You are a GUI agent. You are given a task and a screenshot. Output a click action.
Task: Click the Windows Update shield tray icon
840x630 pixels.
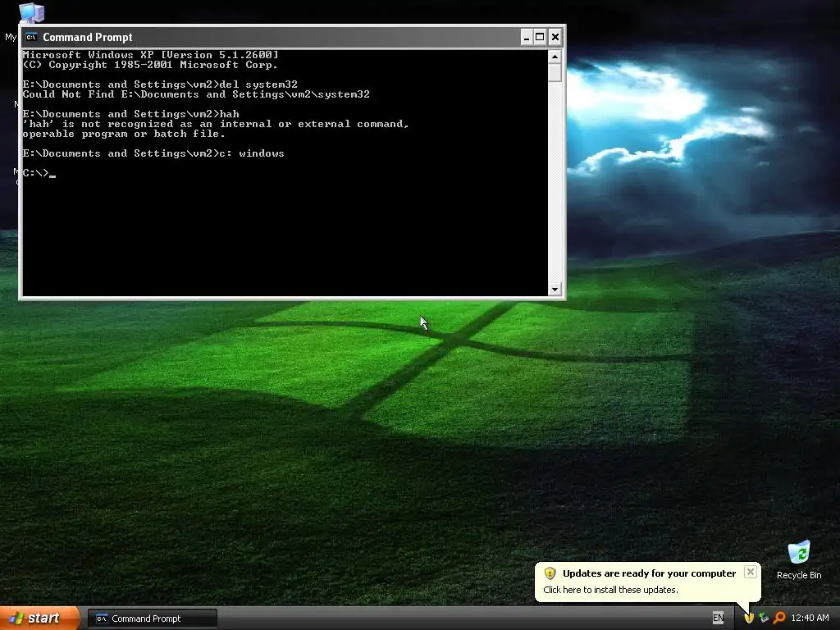[749, 618]
